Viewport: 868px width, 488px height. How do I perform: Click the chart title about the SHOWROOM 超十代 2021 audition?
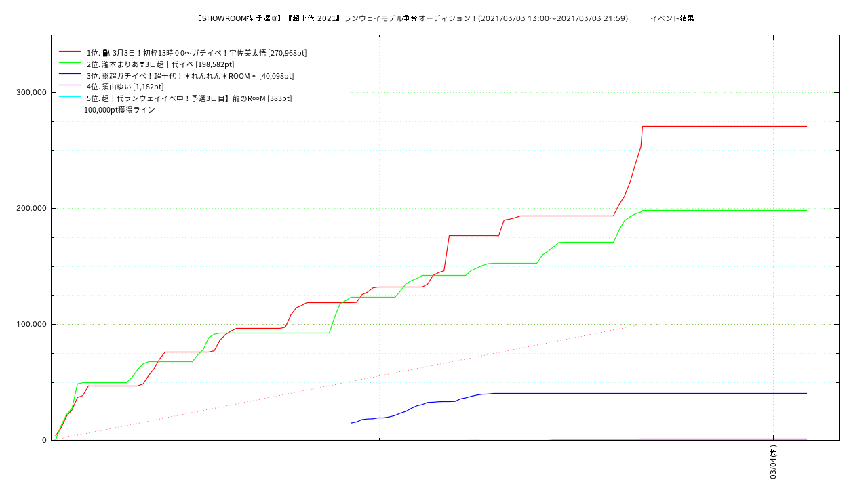pos(412,18)
